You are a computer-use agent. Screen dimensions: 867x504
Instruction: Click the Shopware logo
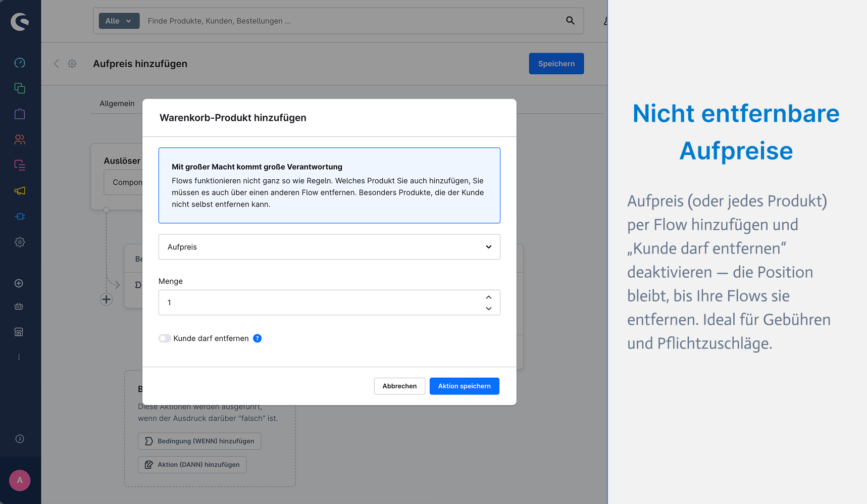point(20,21)
